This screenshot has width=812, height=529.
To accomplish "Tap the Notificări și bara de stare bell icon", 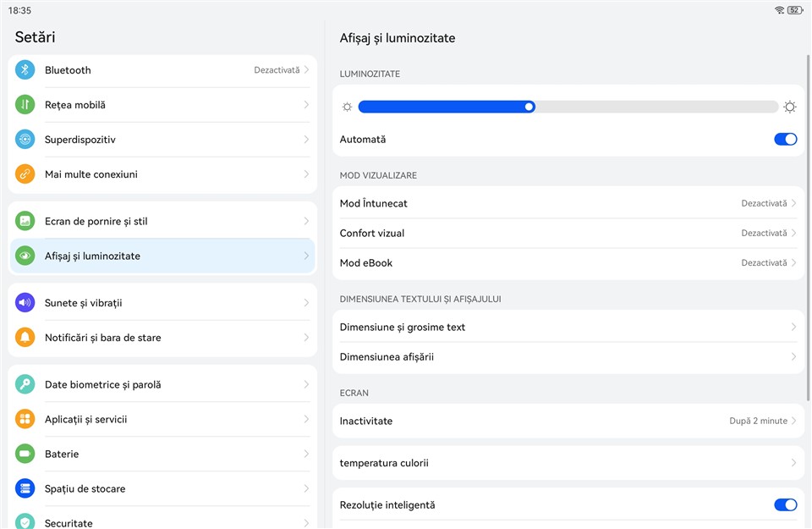I will pyautogui.click(x=25, y=338).
